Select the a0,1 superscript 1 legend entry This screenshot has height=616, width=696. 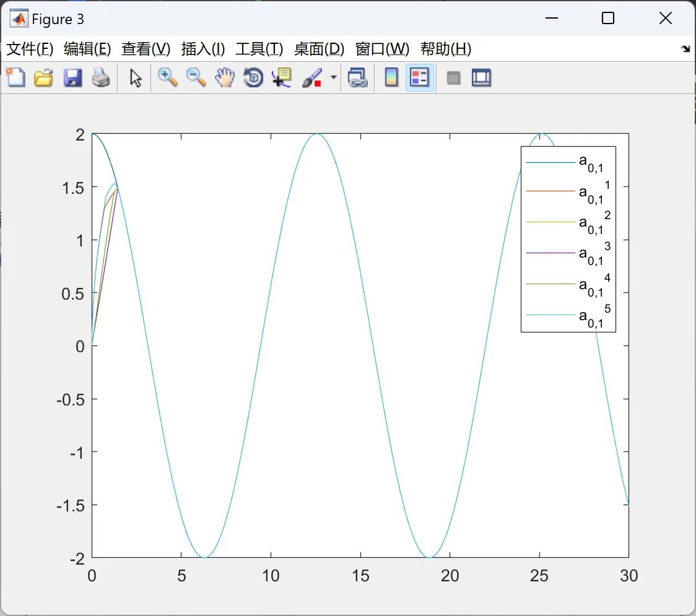pos(568,192)
